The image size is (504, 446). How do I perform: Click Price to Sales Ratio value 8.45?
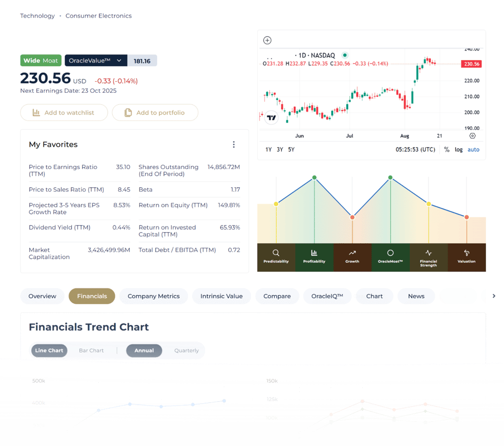tap(124, 190)
